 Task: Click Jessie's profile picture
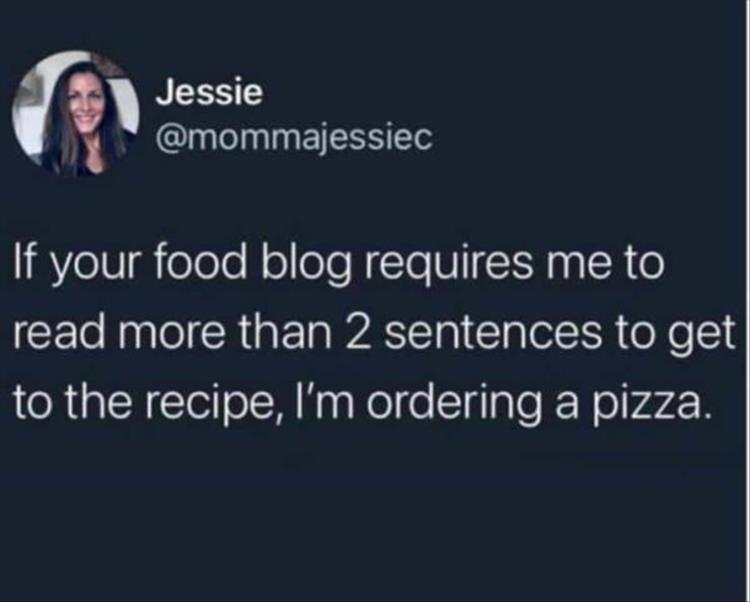(x=76, y=113)
